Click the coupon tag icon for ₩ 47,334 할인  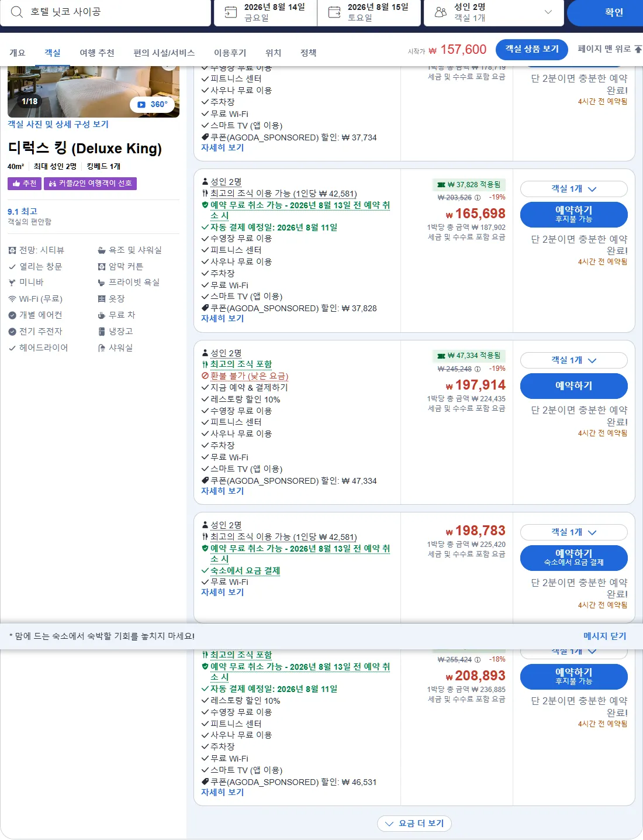pos(205,481)
